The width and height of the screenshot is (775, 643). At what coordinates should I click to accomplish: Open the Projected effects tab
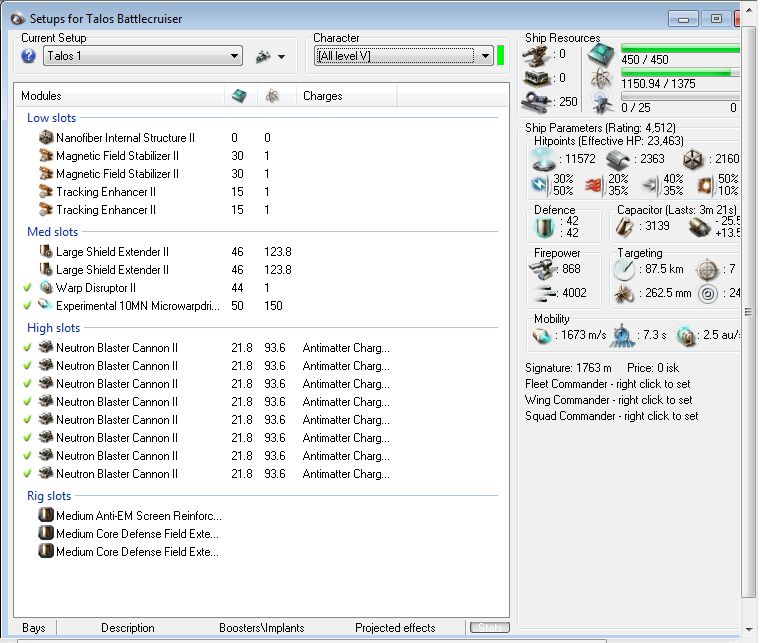[x=395, y=628]
